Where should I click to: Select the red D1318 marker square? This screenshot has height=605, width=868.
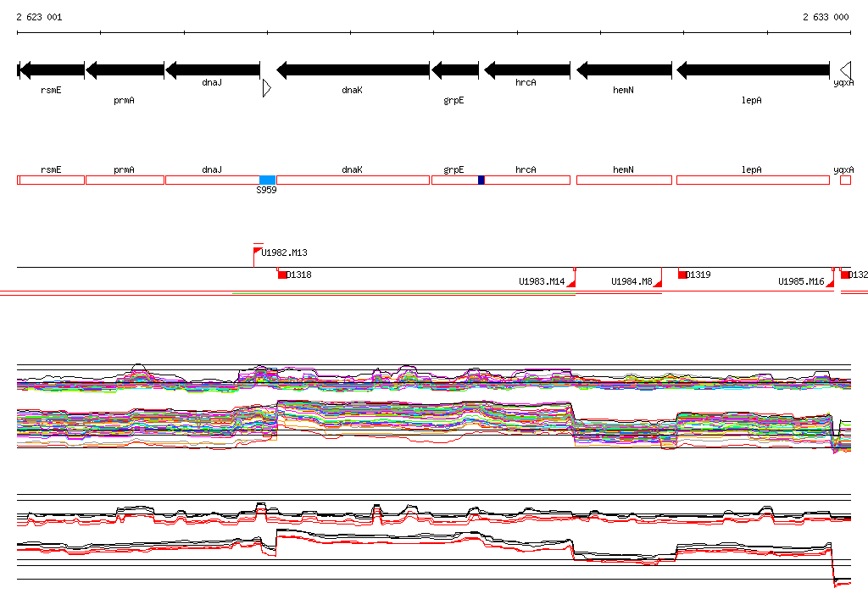[x=282, y=275]
